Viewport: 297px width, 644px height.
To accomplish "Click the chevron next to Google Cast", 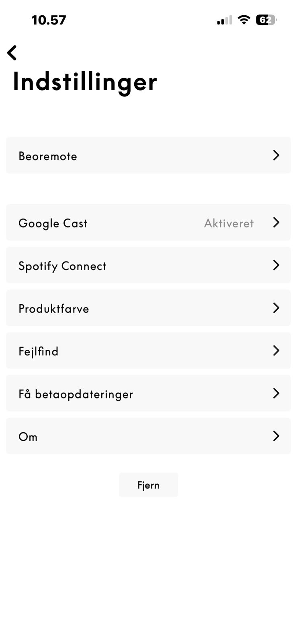I will 276,223.
